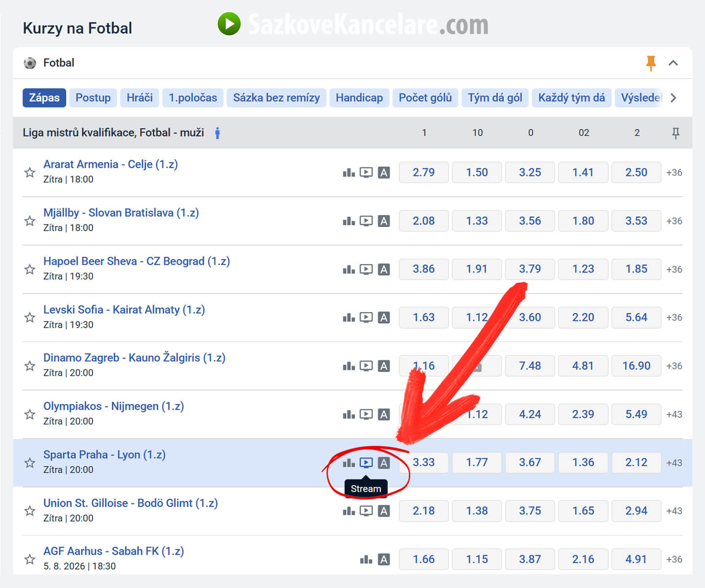Viewport: 705px width, 588px height.
Task: Click the A icon for Ararat Armenia - Celje
Action: pyautogui.click(x=384, y=172)
